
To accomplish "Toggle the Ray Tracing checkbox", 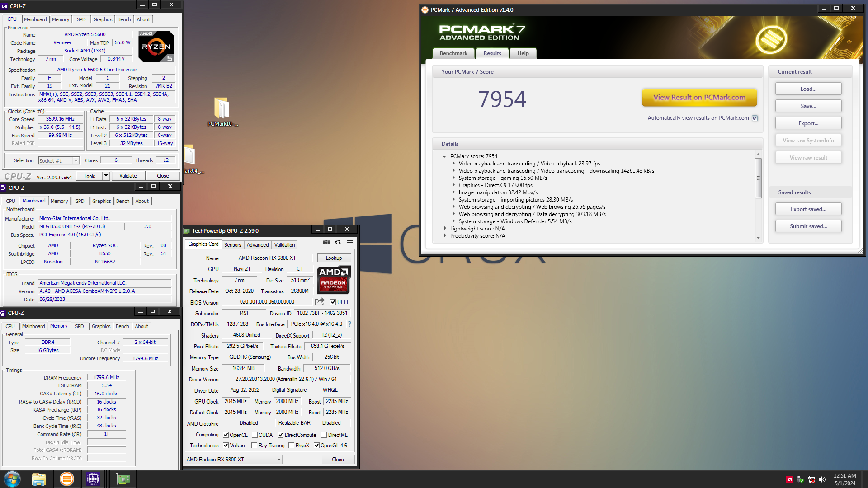I will pyautogui.click(x=255, y=446).
